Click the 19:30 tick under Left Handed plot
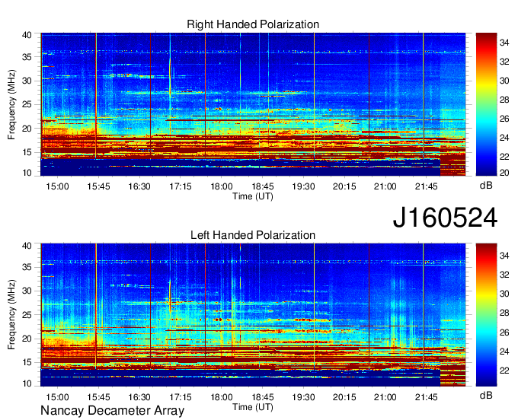 tap(304, 396)
